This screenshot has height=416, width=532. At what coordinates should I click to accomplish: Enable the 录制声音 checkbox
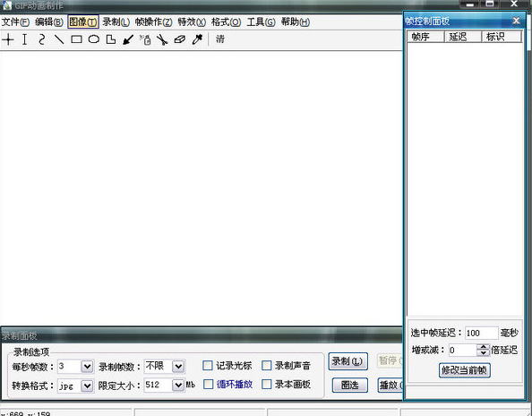[x=267, y=366]
